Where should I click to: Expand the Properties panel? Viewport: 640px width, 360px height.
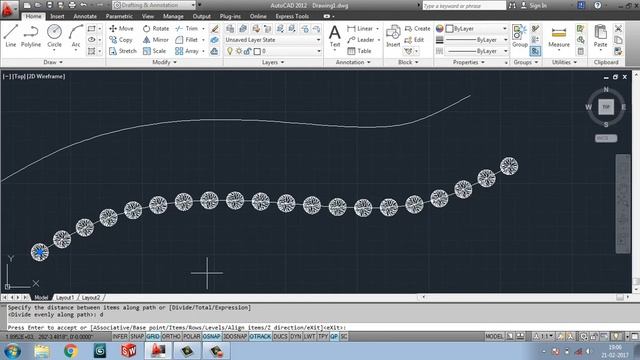tap(469, 62)
